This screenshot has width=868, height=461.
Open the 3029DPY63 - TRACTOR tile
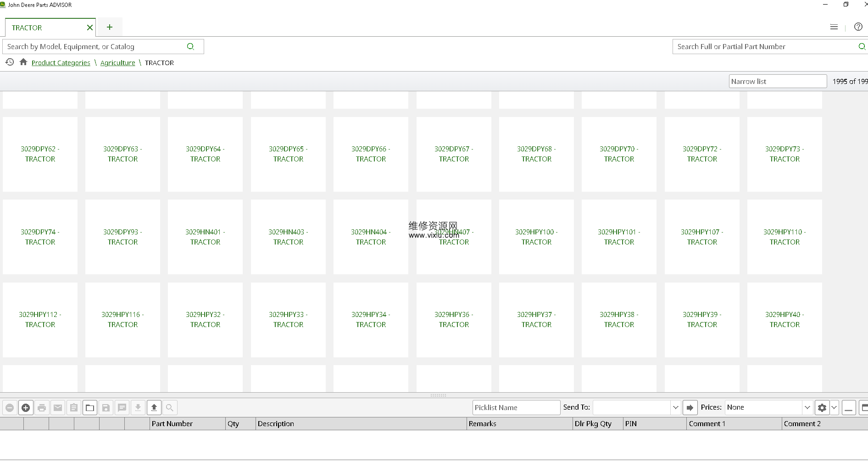[122, 154]
